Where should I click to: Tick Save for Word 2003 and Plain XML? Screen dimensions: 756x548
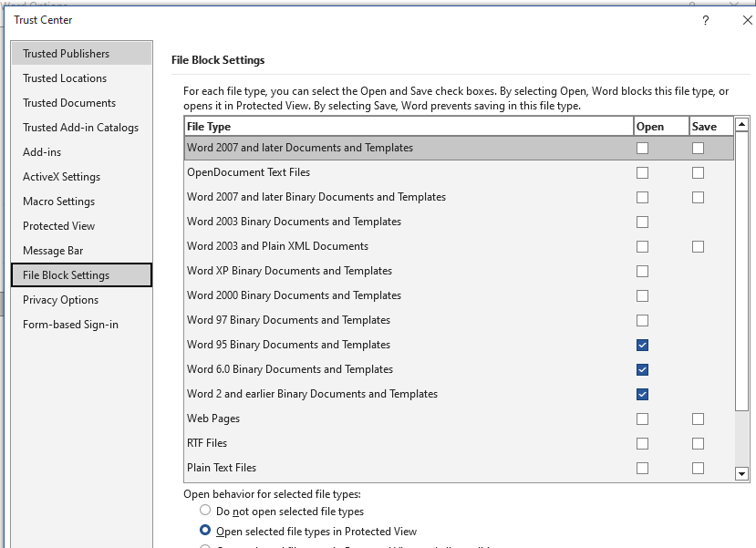(x=698, y=246)
